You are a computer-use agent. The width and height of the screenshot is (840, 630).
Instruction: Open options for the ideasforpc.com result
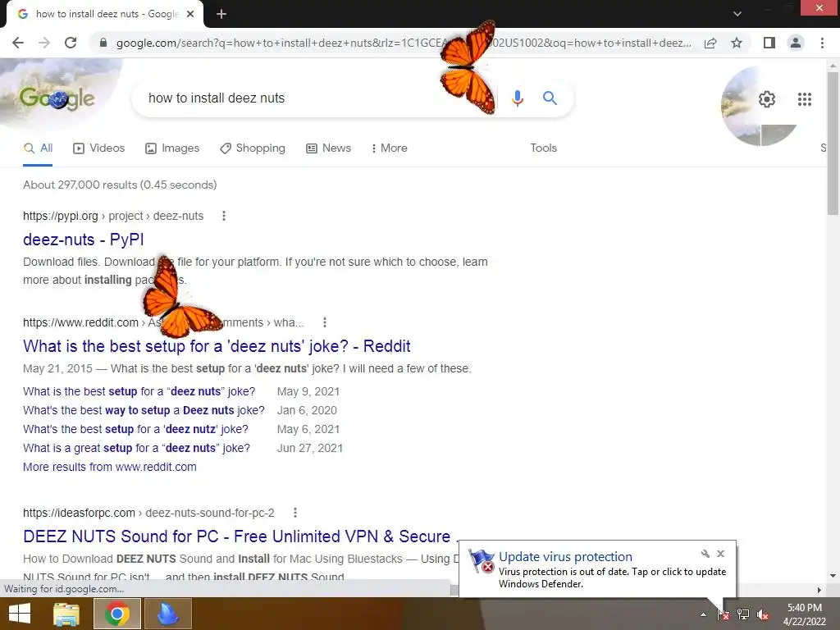[295, 513]
